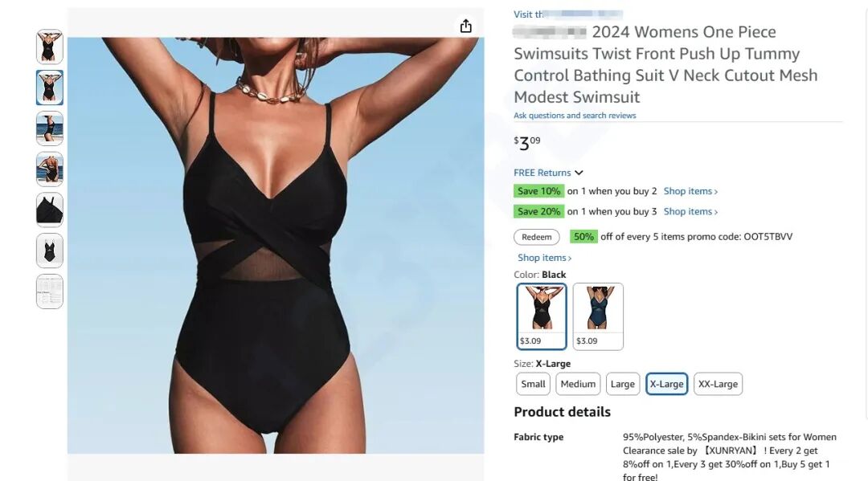
Task: View sixth thumbnail of swimsuit flat lay
Action: coord(50,251)
